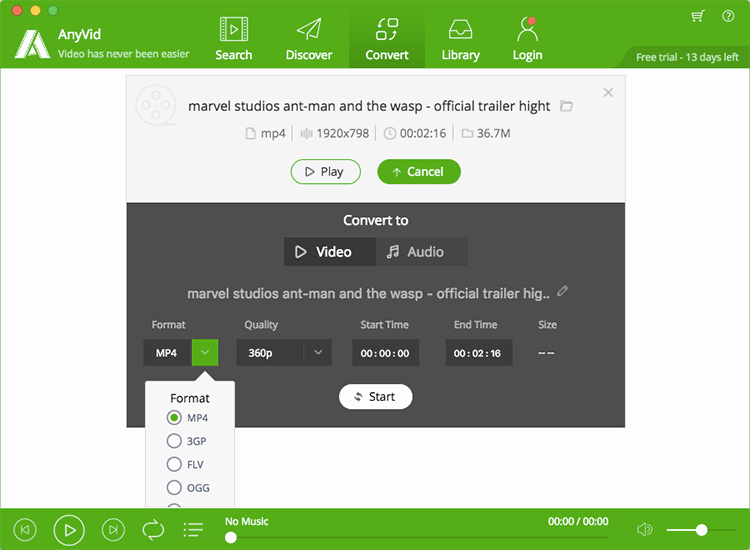Open the playlist icon
The width and height of the screenshot is (750, 550).
193,529
